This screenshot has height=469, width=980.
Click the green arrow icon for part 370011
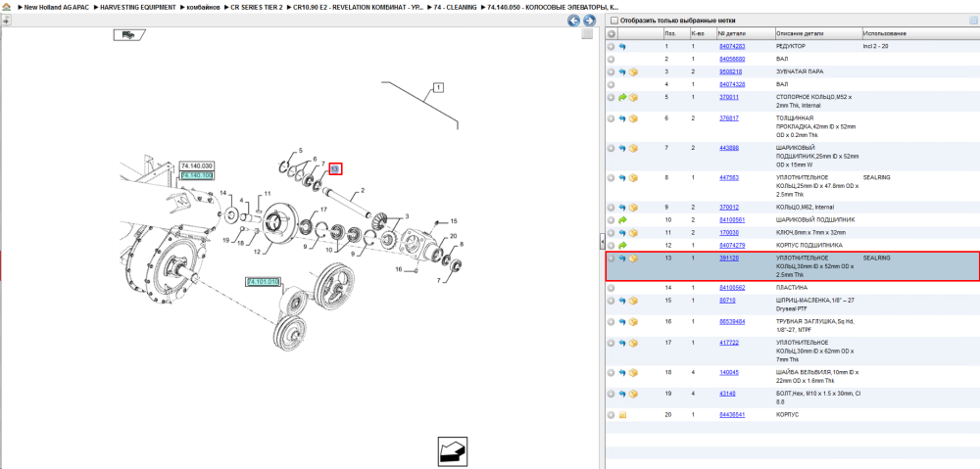[622, 97]
